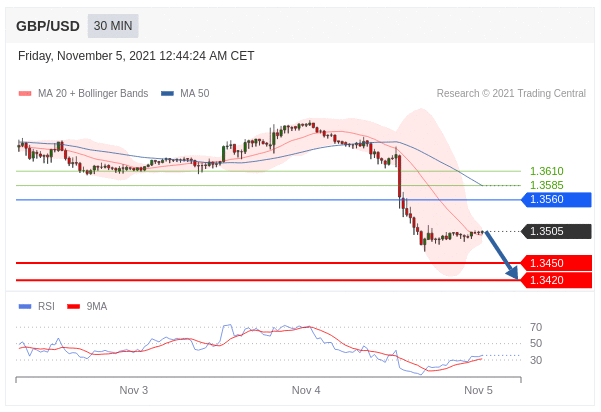Screen dimensions: 601x412
Task: Toggle the MA 50 legend entry
Action: click(x=185, y=94)
